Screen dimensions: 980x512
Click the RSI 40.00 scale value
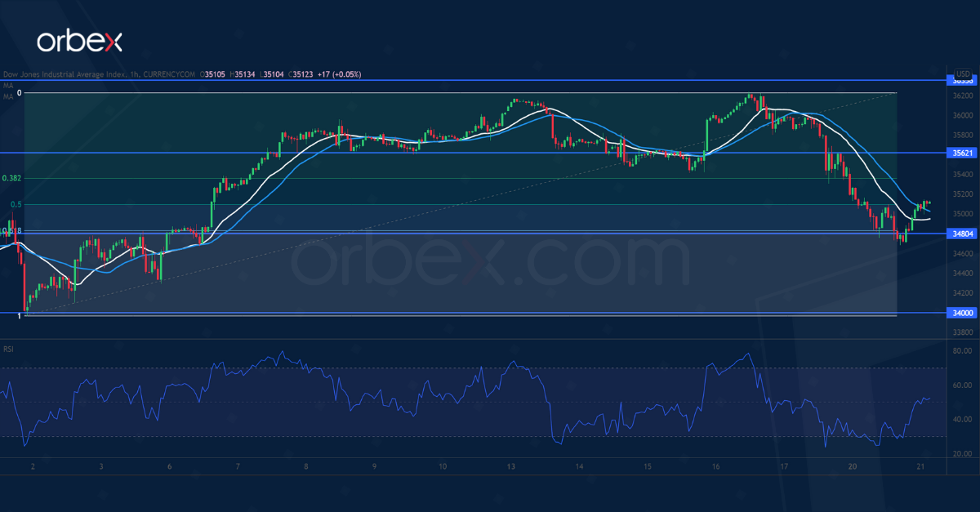coord(964,420)
